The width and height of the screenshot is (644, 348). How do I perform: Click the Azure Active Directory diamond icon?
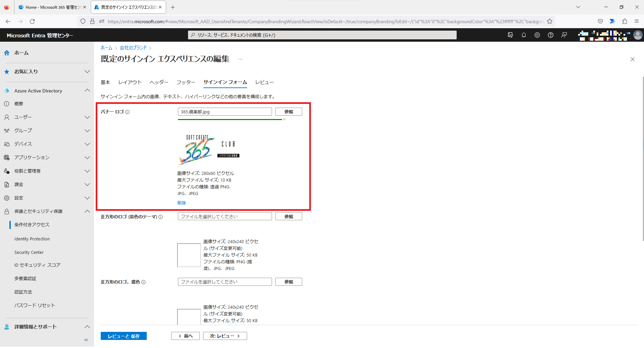pos(7,91)
